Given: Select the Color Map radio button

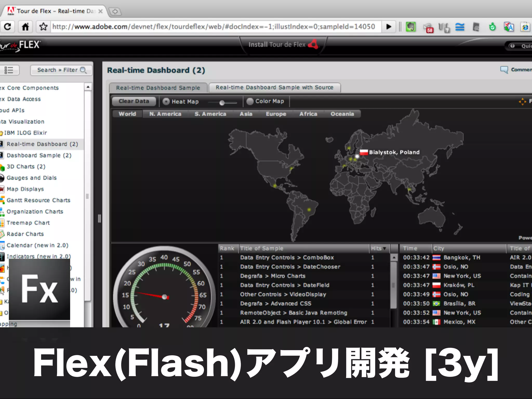Looking at the screenshot, I should pos(250,101).
